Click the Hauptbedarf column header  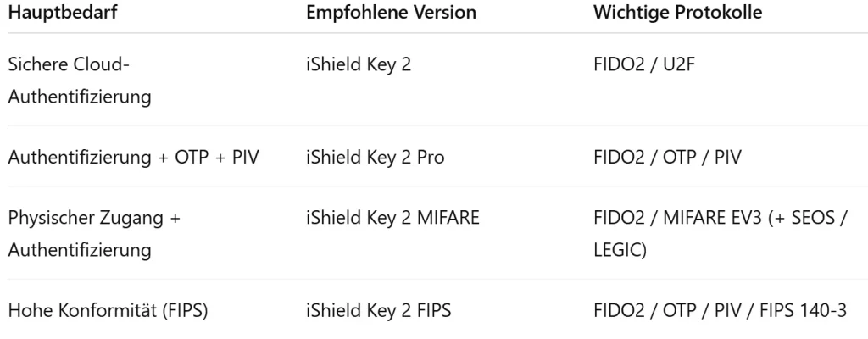pyautogui.click(x=62, y=13)
